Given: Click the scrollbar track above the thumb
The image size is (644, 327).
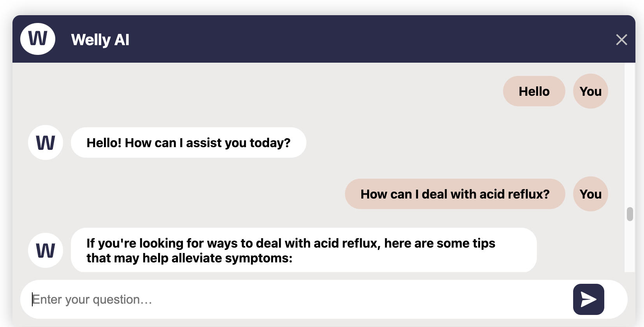Looking at the screenshot, I should pos(630,136).
